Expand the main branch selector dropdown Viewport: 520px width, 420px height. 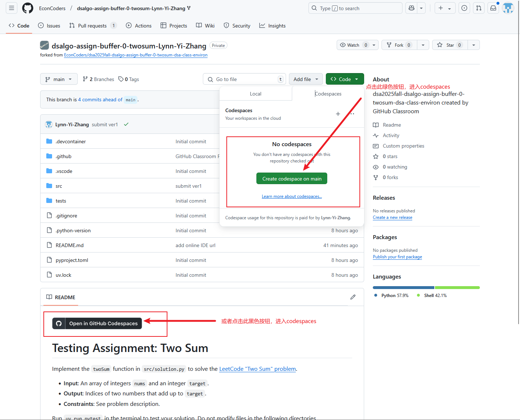point(59,79)
